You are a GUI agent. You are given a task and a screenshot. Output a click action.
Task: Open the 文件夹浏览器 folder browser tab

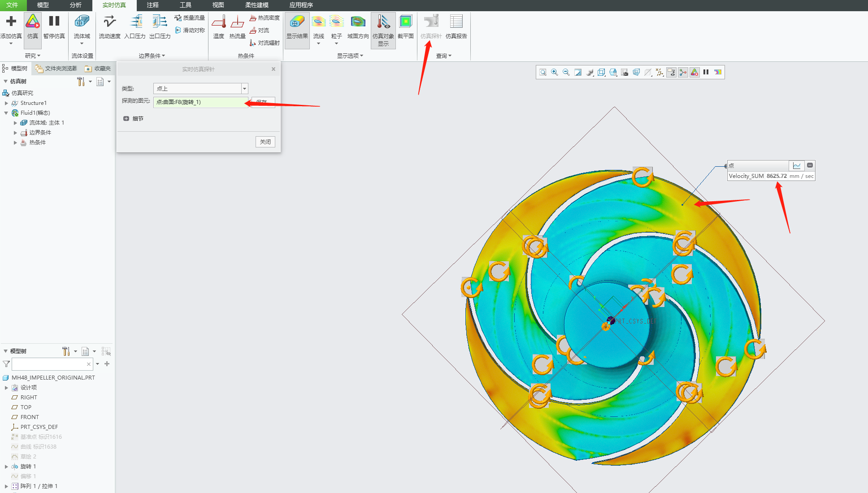pyautogui.click(x=56, y=69)
